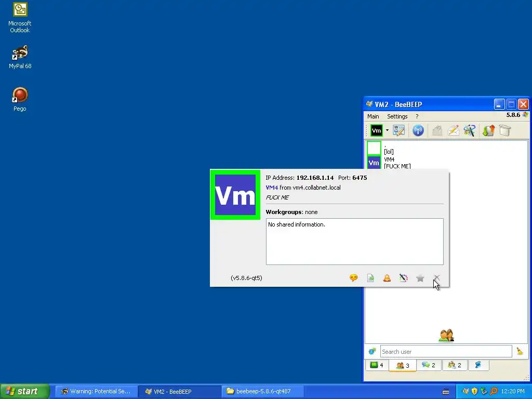Open the status dropdown arrow beside Vm avatar
The height and width of the screenshot is (399, 532).
coord(387,130)
